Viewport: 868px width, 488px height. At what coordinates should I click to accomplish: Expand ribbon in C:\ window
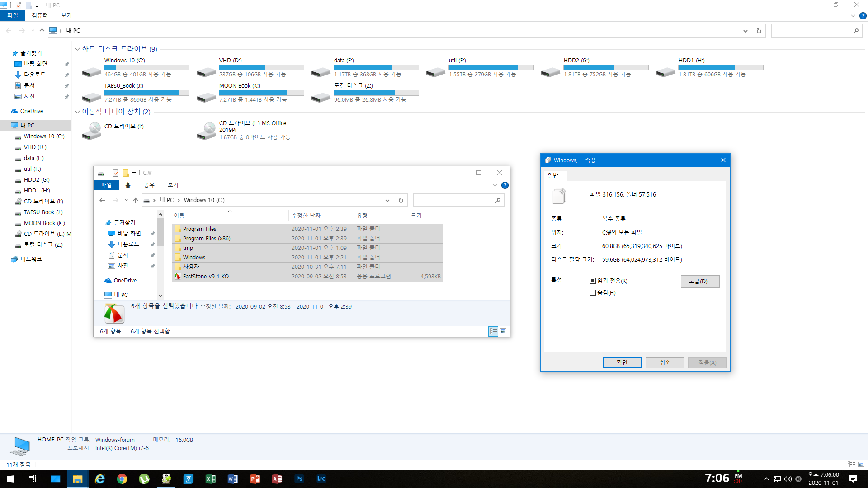(495, 185)
